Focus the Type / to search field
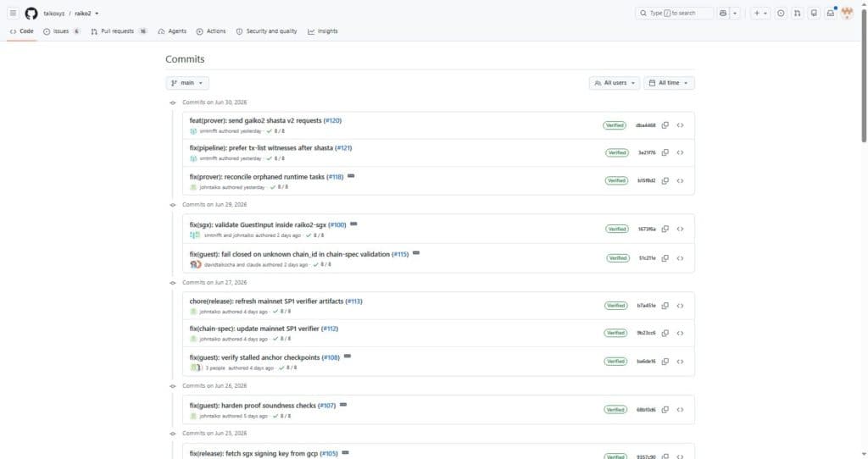The width and height of the screenshot is (868, 459). tap(674, 13)
